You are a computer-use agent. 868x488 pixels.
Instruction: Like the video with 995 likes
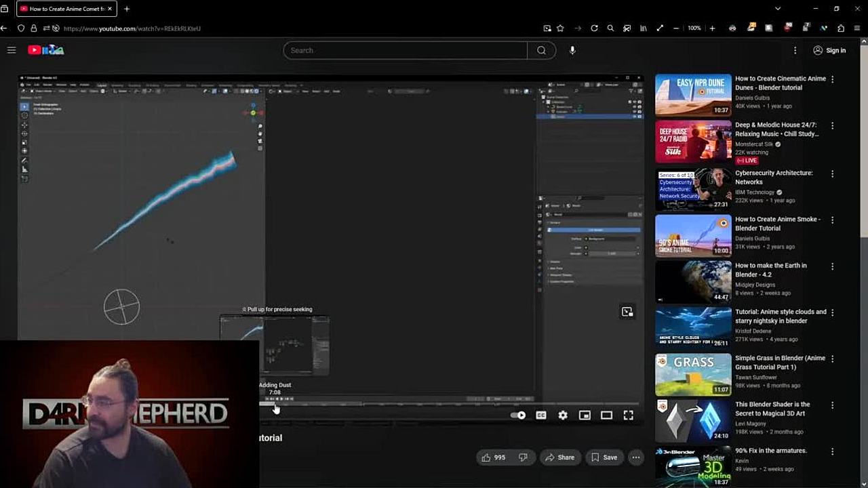tap(494, 457)
